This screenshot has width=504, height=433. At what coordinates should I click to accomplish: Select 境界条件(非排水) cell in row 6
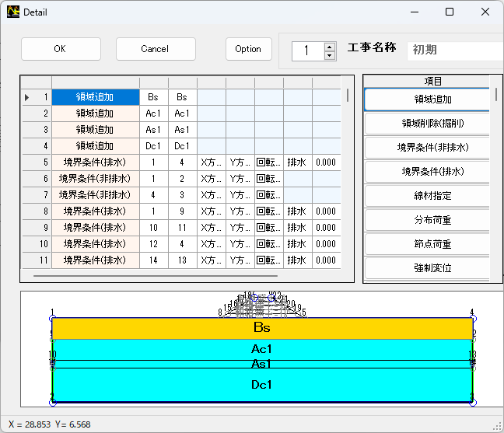click(x=96, y=179)
